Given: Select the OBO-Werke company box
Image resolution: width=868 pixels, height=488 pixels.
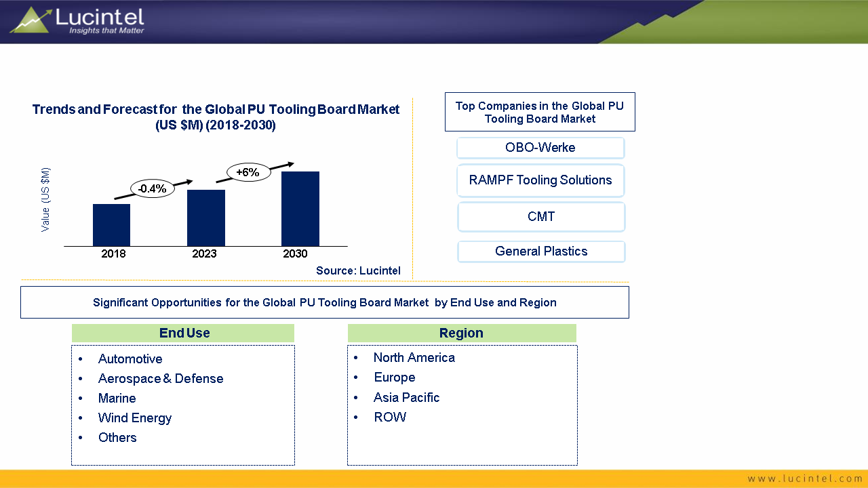Looking at the screenshot, I should tap(540, 148).
